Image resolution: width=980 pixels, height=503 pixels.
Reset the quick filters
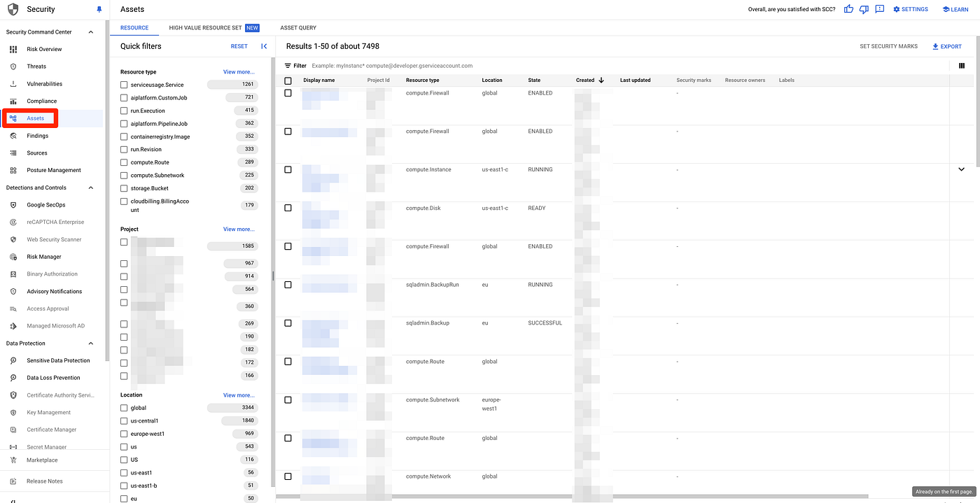click(x=239, y=46)
